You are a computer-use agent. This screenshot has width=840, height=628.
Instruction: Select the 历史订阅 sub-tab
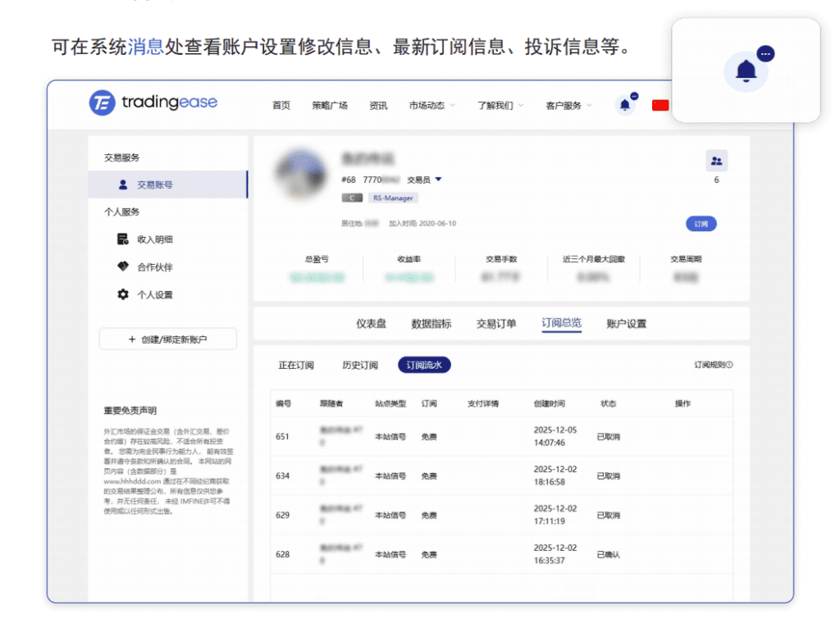360,366
